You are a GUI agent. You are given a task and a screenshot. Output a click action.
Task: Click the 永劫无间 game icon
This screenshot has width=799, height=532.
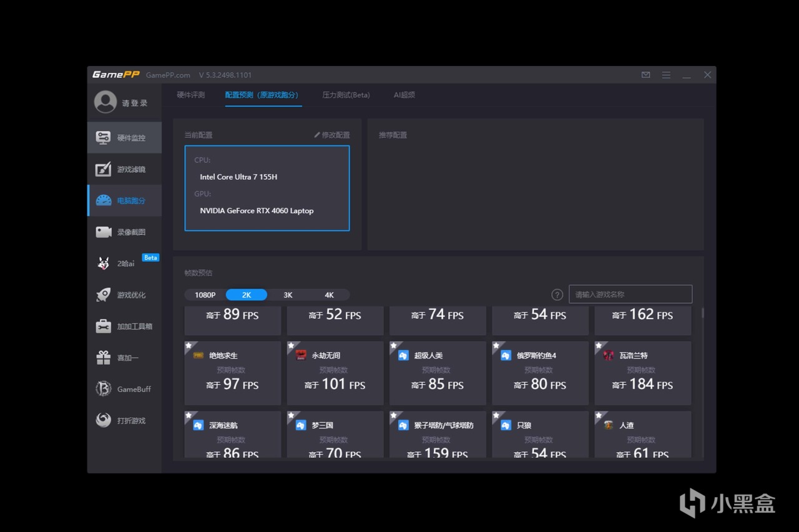301,355
